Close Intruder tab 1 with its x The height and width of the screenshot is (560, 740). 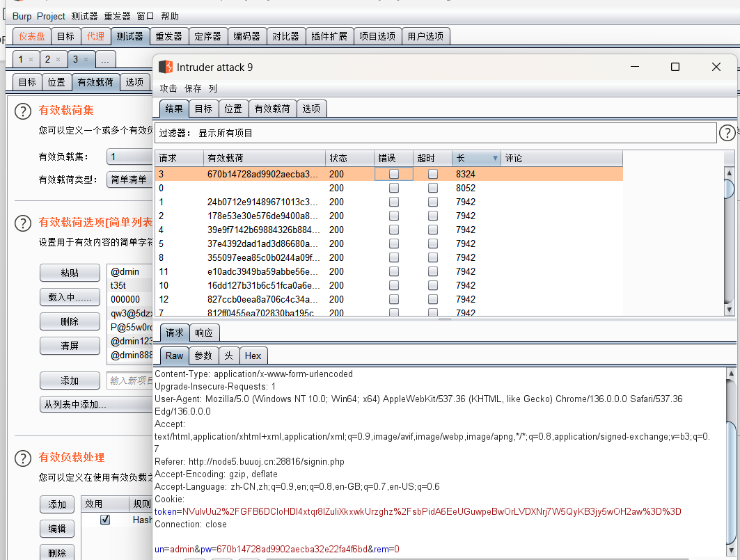pyautogui.click(x=31, y=59)
